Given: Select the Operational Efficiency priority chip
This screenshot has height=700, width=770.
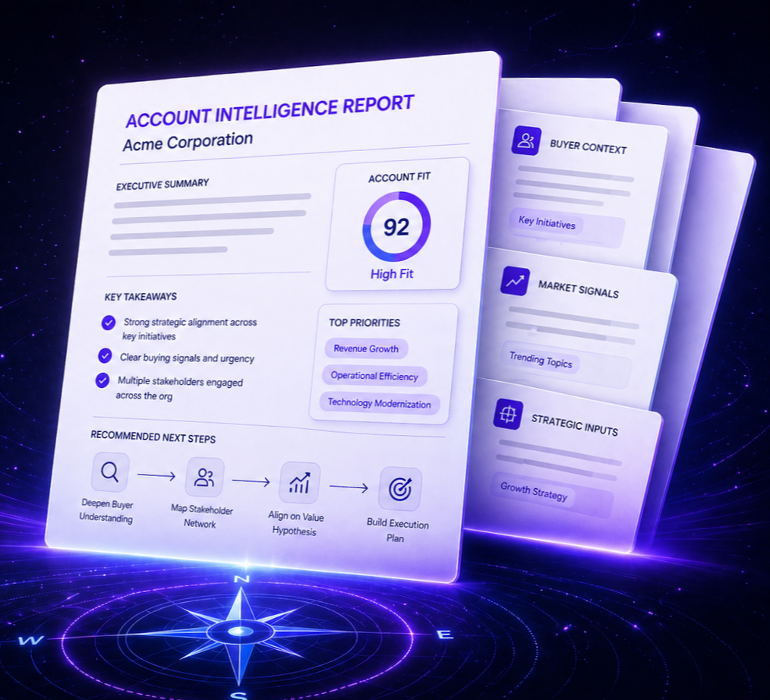Looking at the screenshot, I should point(374,376).
